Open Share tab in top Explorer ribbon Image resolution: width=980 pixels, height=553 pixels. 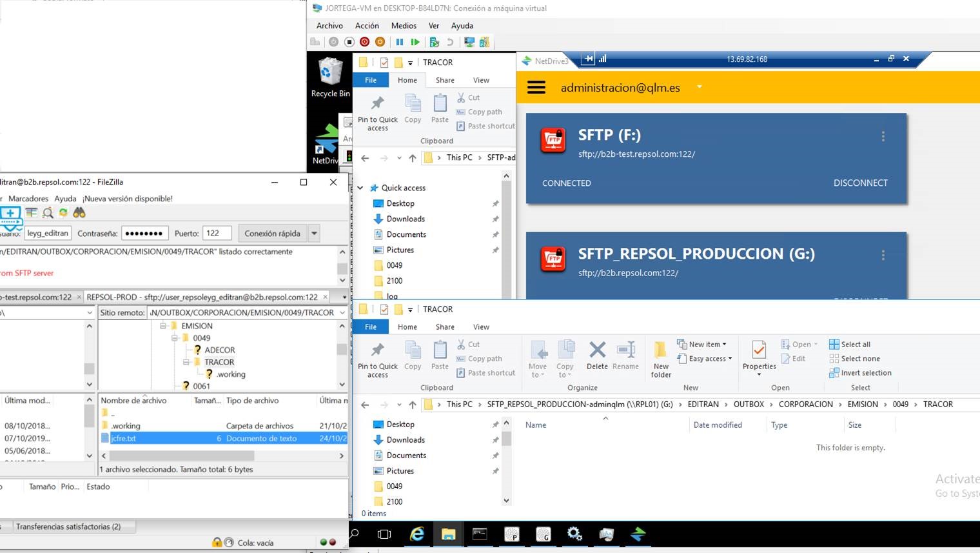[445, 80]
